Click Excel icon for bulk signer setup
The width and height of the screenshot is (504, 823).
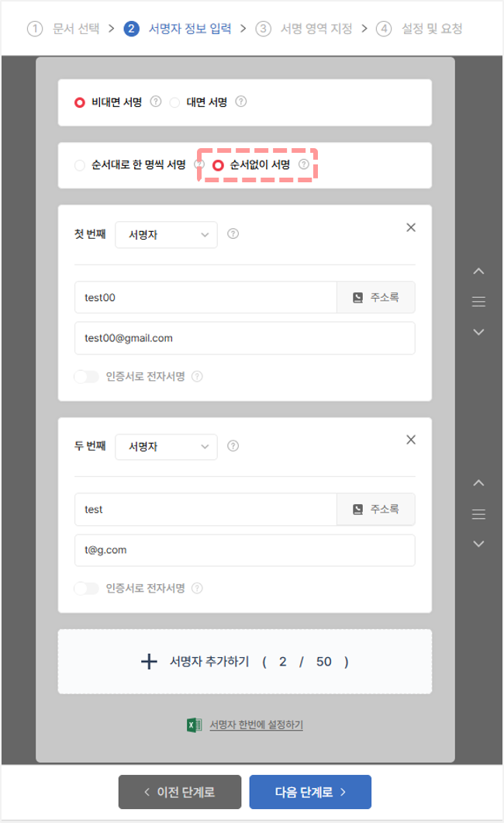coord(194,724)
